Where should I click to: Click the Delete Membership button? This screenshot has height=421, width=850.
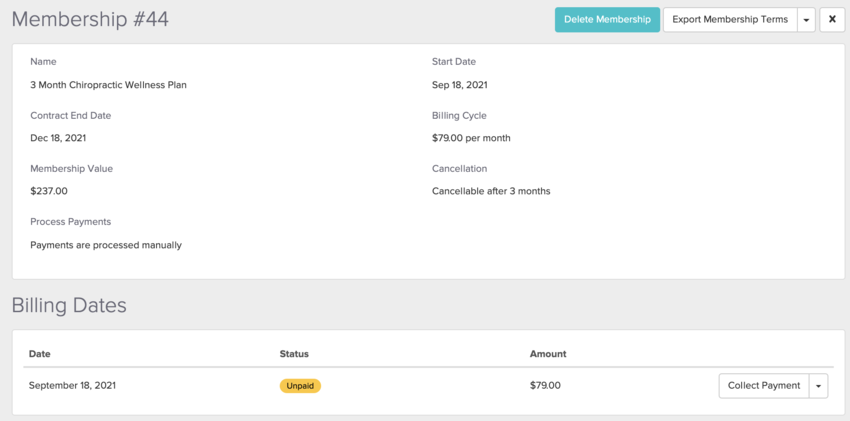point(607,20)
